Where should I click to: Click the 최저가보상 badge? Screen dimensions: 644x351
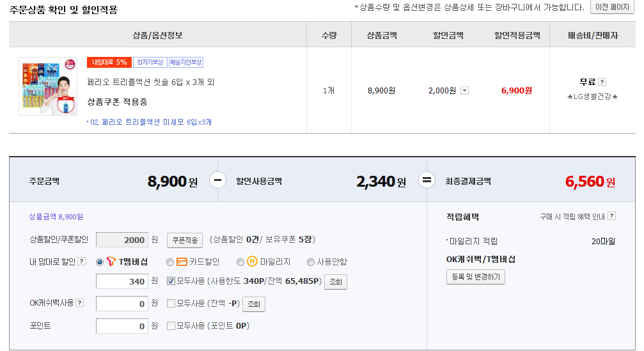point(150,63)
